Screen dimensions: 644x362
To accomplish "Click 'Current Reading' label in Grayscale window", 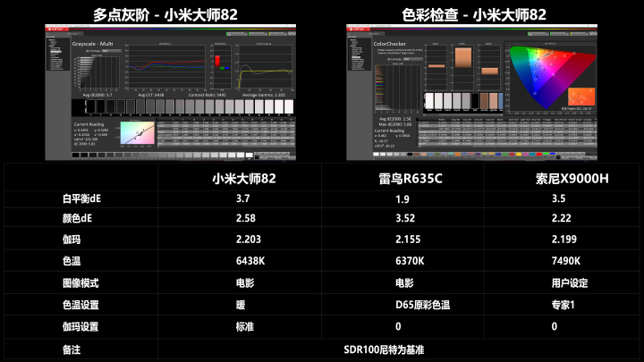I will click(x=89, y=124).
